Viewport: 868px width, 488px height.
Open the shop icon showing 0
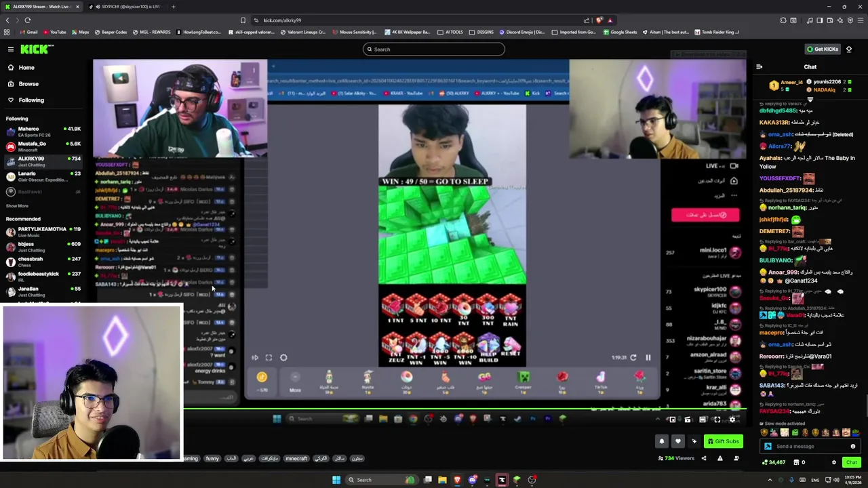pos(800,462)
